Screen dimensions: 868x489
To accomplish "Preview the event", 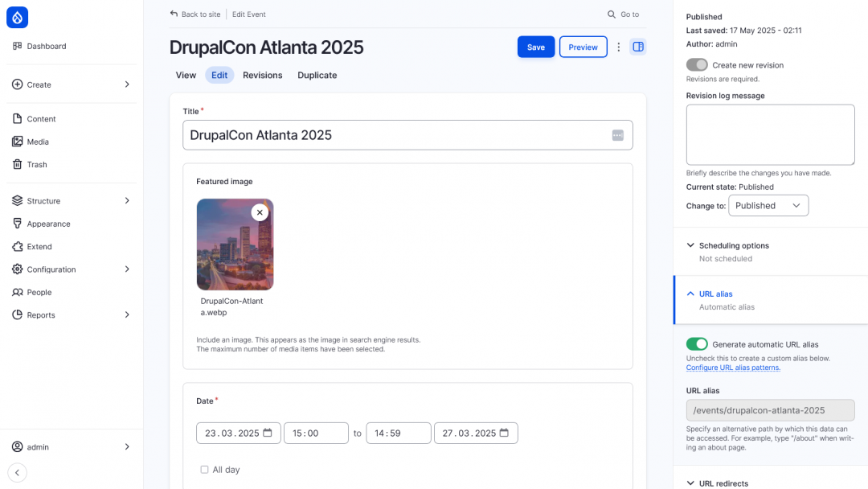I will click(583, 47).
